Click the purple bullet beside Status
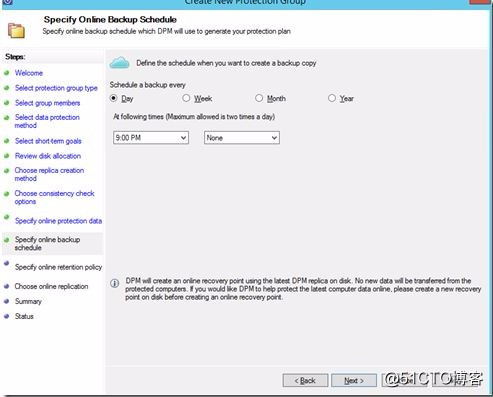Image resolution: width=493 pixels, height=397 pixels. click(6, 316)
